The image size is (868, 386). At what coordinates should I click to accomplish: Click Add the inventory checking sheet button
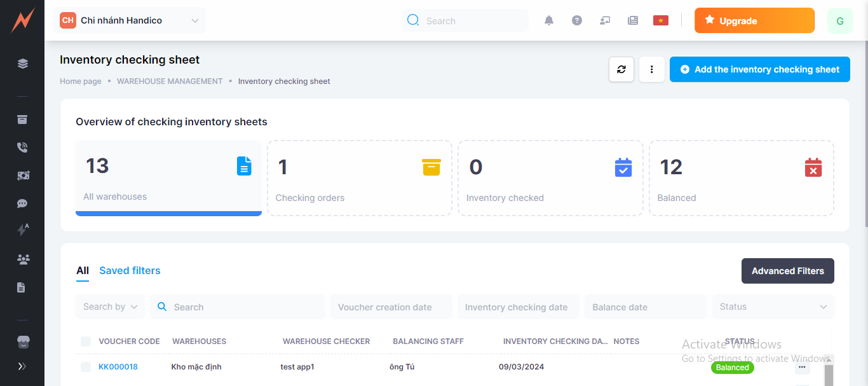click(x=759, y=69)
